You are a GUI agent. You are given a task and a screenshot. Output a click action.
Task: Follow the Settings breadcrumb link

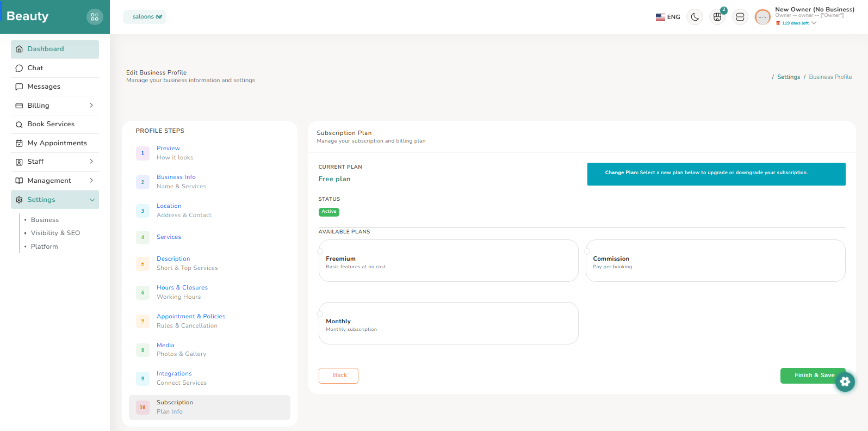(789, 77)
